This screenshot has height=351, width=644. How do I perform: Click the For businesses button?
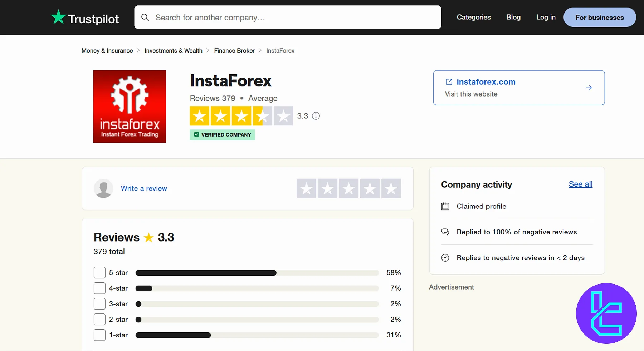600,17
